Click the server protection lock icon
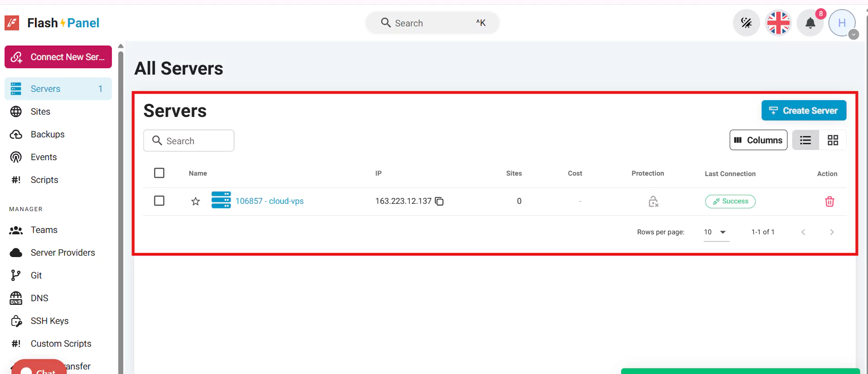The width and height of the screenshot is (868, 374). [x=653, y=201]
